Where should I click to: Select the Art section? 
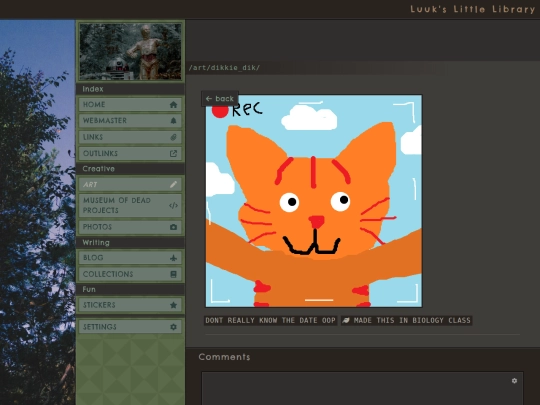130,185
